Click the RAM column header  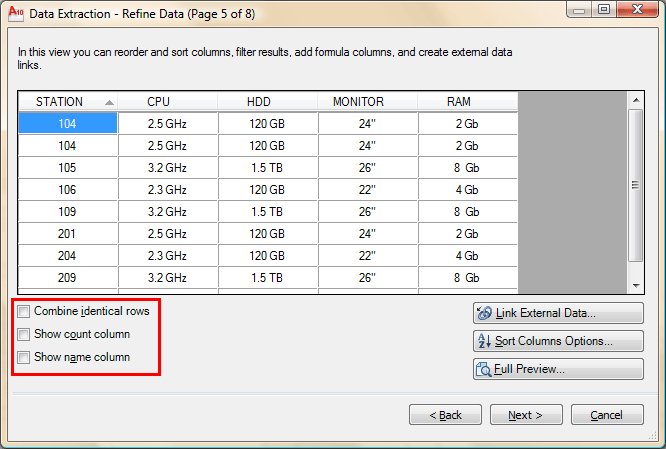467,102
